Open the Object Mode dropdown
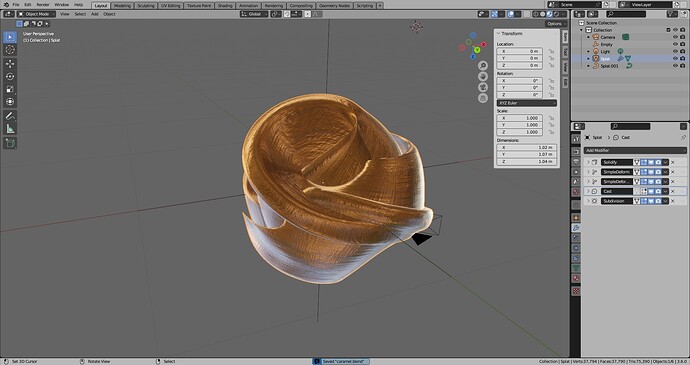This screenshot has height=365, width=690. [37, 14]
